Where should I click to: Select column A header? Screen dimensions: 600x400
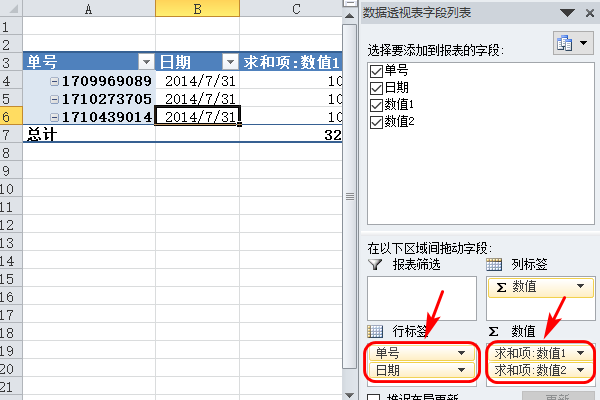89,8
